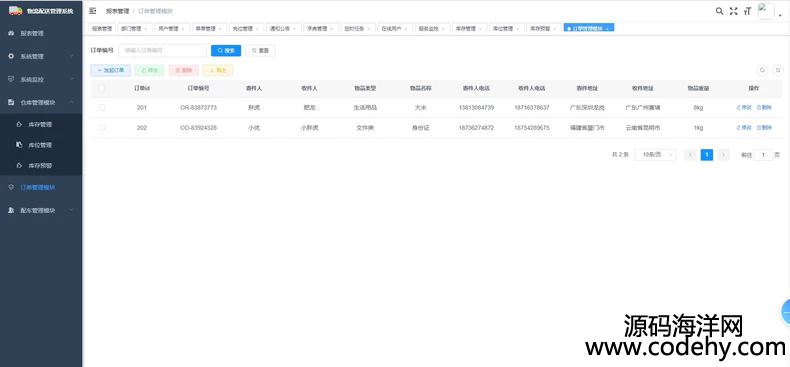Switch to the 库存管理 tab in tab bar
Image resolution: width=790 pixels, height=367 pixels.
(469, 29)
